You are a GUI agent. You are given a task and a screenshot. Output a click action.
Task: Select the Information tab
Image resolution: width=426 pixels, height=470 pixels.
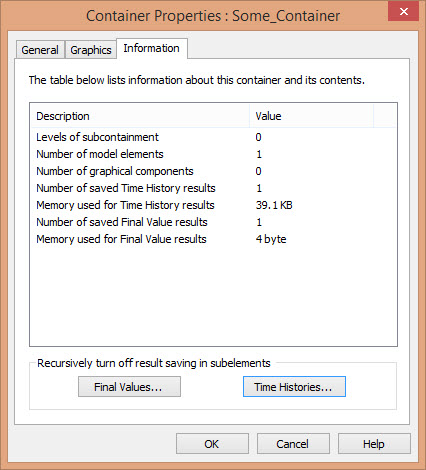[x=152, y=48]
